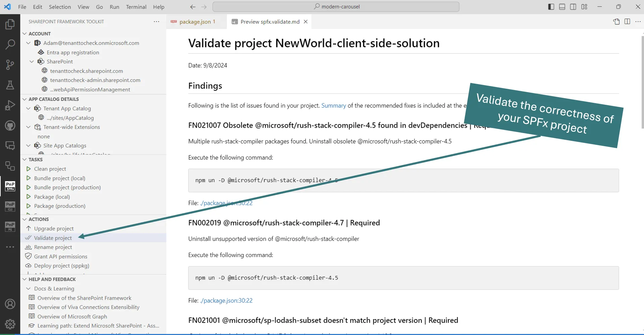Toggle the bottom Panel visibility
Image resolution: width=644 pixels, height=335 pixels.
coord(561,6)
